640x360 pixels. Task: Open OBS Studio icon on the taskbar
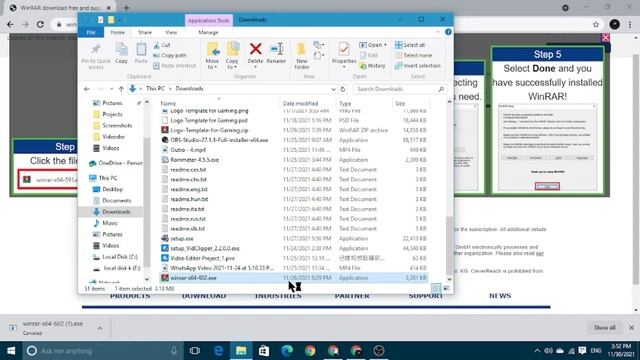379,351
